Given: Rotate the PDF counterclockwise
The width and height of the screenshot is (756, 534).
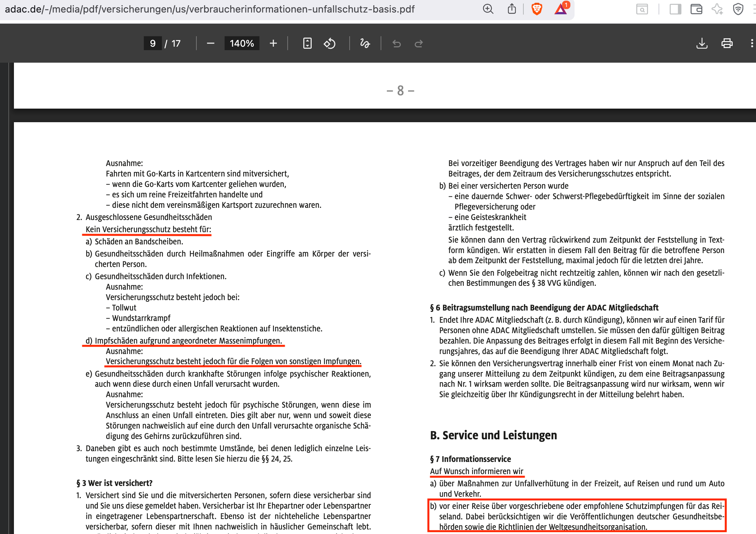Looking at the screenshot, I should pos(329,44).
